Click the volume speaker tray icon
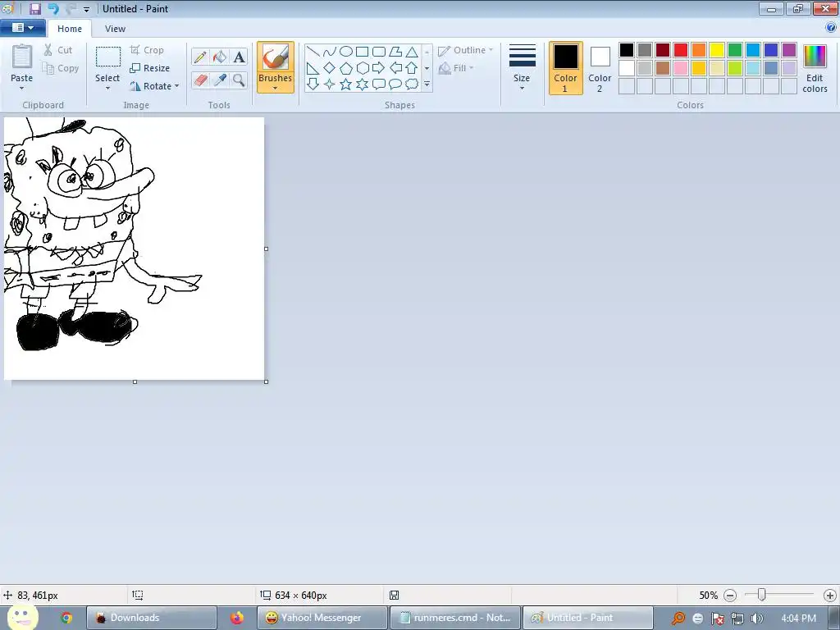 [x=756, y=619]
